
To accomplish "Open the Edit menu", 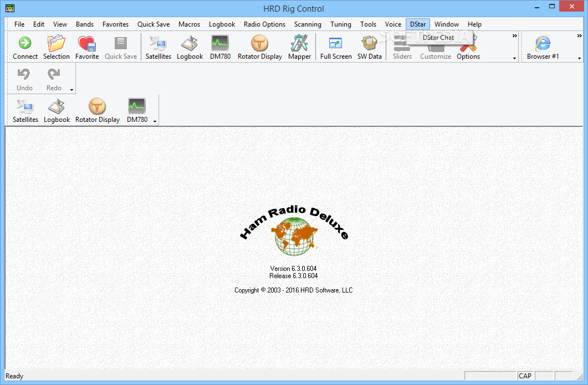I will [39, 24].
